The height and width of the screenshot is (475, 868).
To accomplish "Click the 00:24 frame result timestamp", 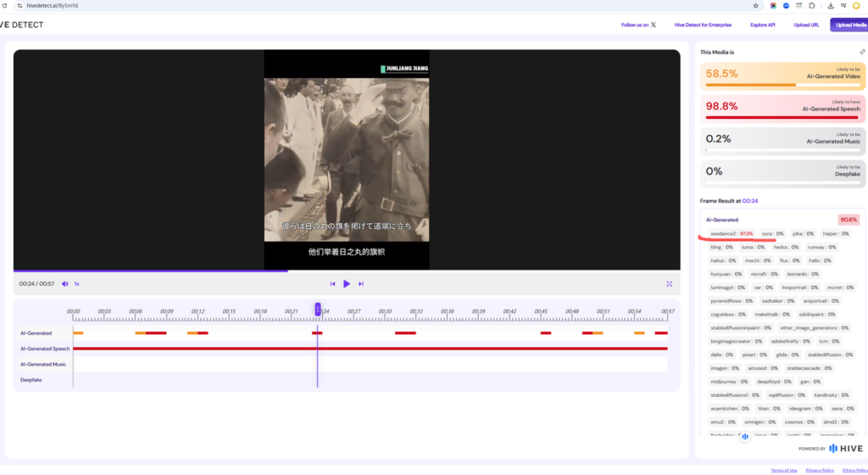I will pos(749,201).
